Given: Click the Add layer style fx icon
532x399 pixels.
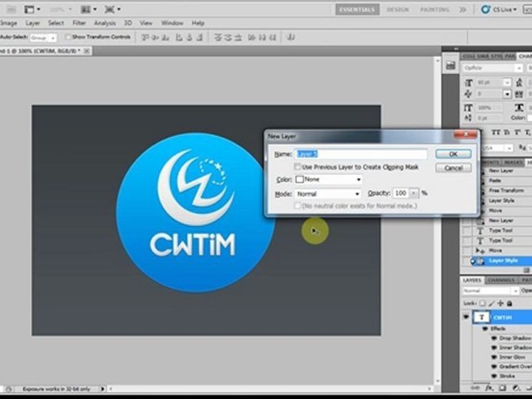Looking at the screenshot, I should [x=489, y=387].
